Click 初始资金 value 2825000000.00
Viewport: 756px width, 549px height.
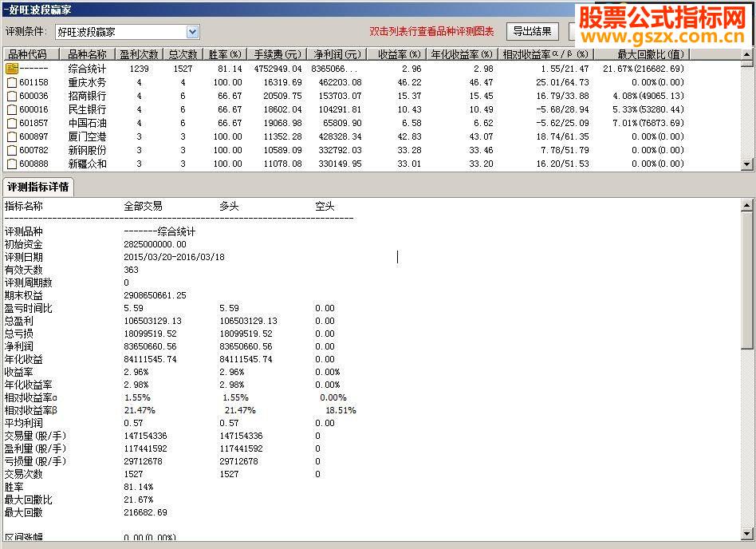(x=155, y=245)
